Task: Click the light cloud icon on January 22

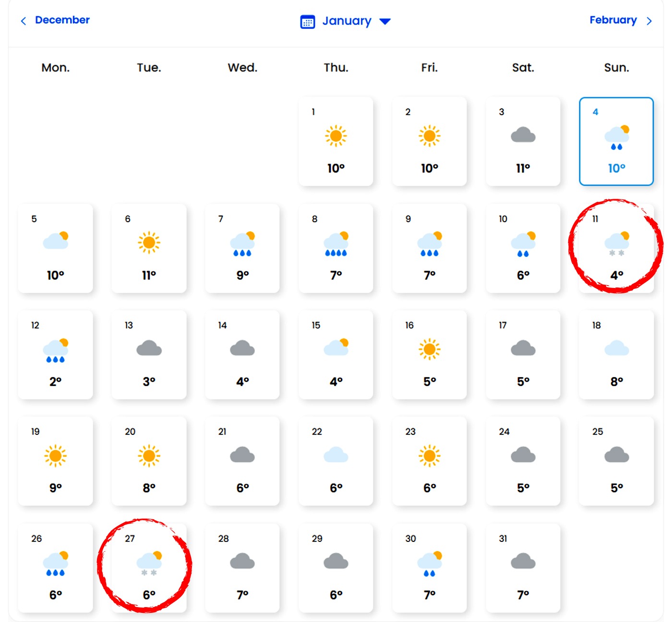Action: click(x=336, y=455)
